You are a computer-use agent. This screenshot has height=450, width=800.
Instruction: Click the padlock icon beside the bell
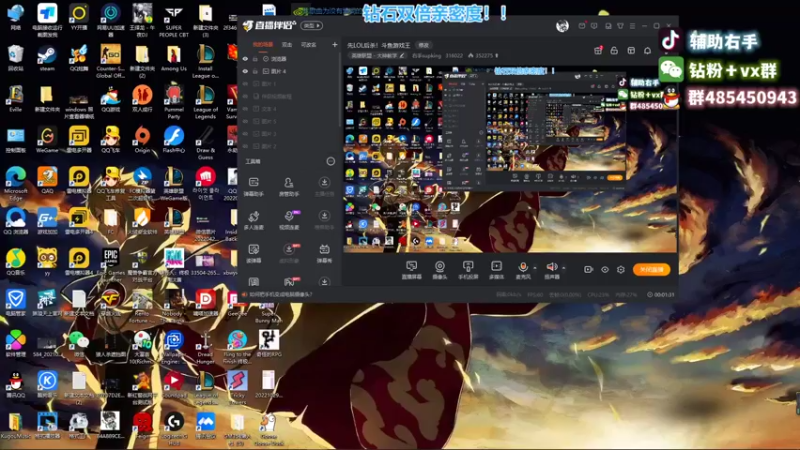[614, 51]
